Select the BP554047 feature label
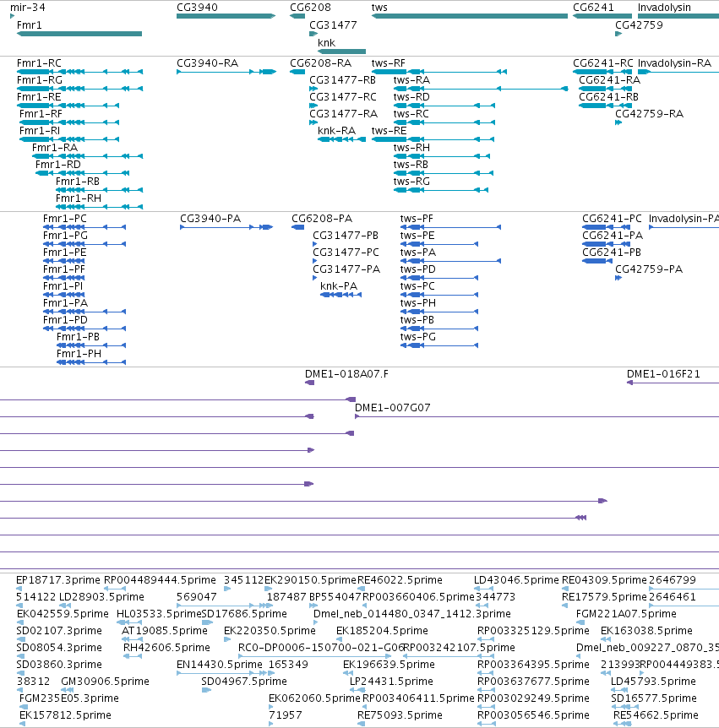The image size is (719, 728). (x=335, y=597)
